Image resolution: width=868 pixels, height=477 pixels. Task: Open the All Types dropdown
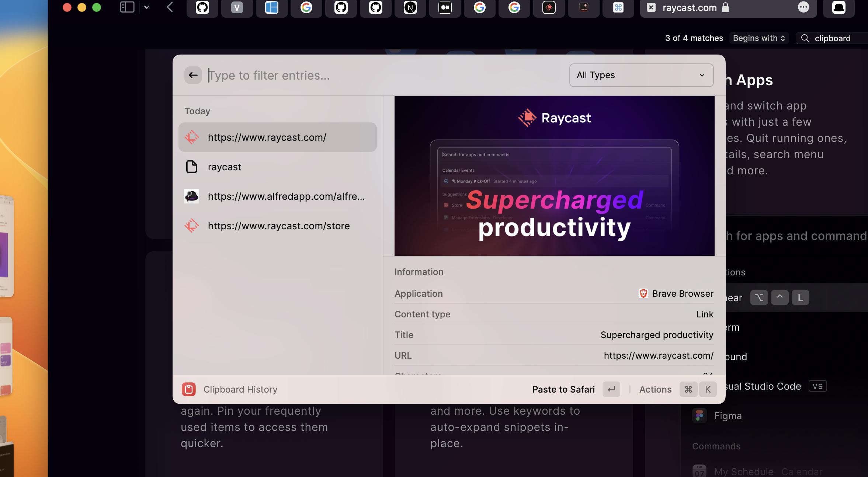pyautogui.click(x=641, y=75)
